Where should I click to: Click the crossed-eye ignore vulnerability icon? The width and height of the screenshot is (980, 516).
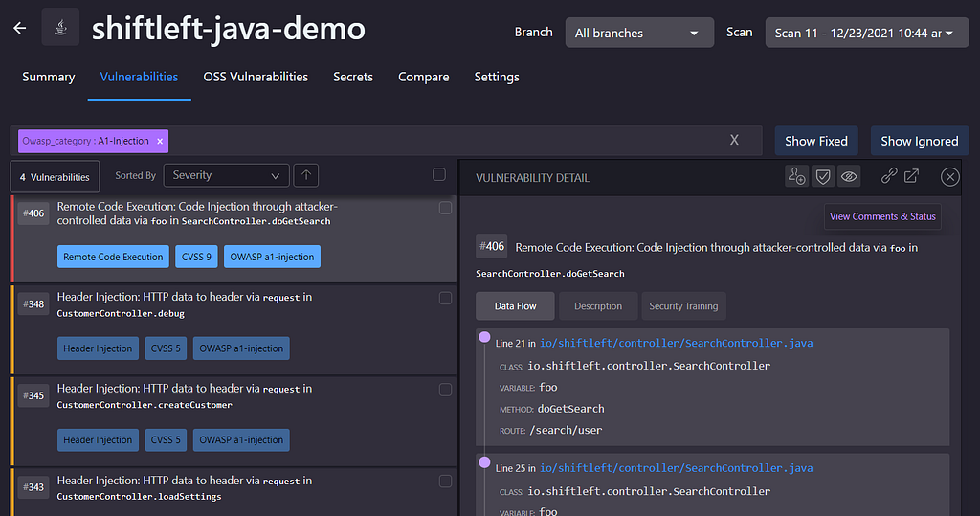[848, 176]
